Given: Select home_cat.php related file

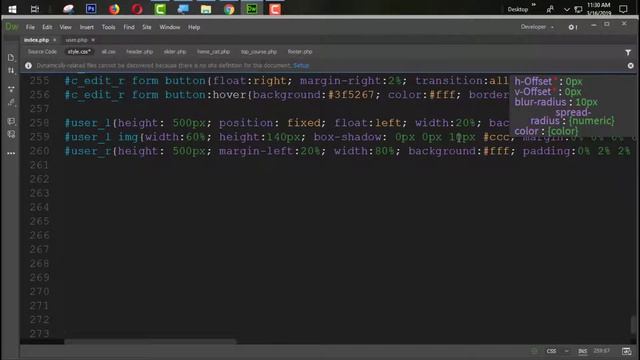Looking at the screenshot, I should point(213,52).
